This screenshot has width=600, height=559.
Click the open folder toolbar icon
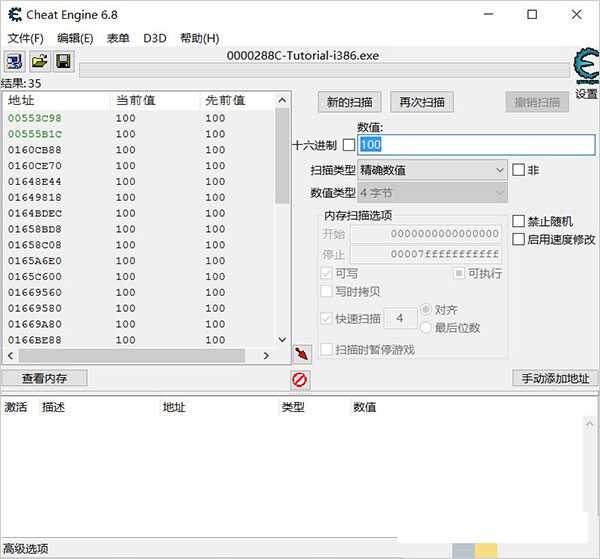39,61
